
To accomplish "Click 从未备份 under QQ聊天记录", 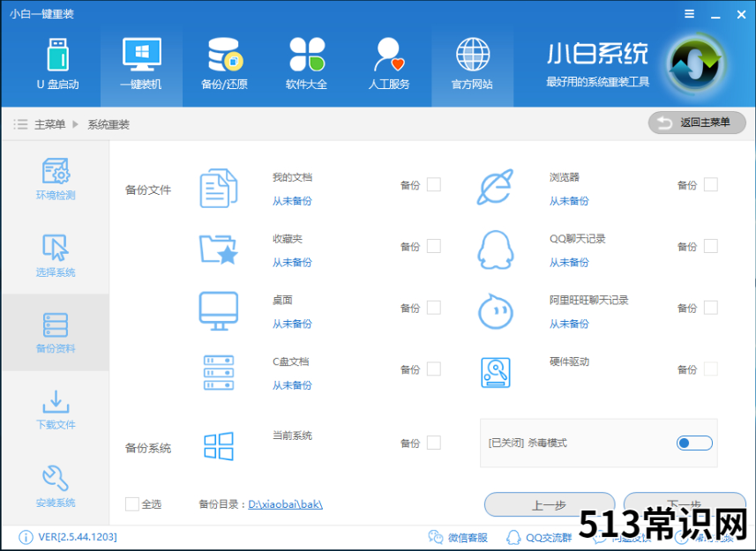I will pyautogui.click(x=569, y=263).
